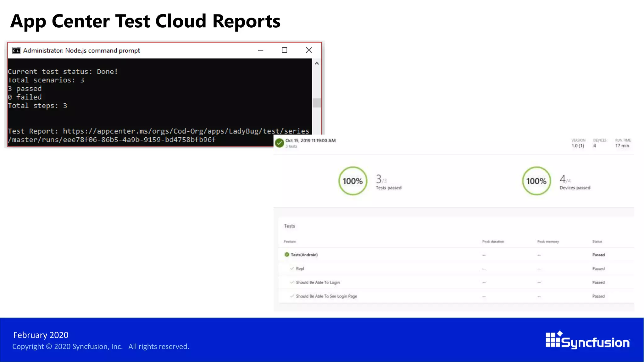This screenshot has width=644, height=362.
Task: Click the Peak memory column header
Action: pyautogui.click(x=548, y=242)
